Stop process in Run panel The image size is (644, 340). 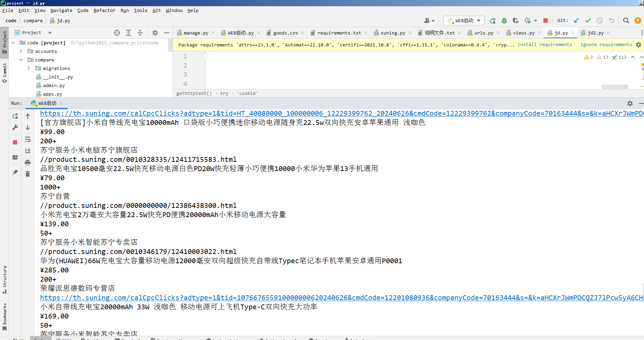15,142
